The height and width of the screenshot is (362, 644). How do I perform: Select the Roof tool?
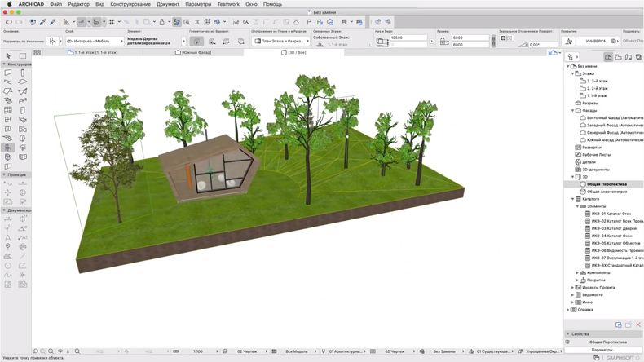[x=8, y=91]
